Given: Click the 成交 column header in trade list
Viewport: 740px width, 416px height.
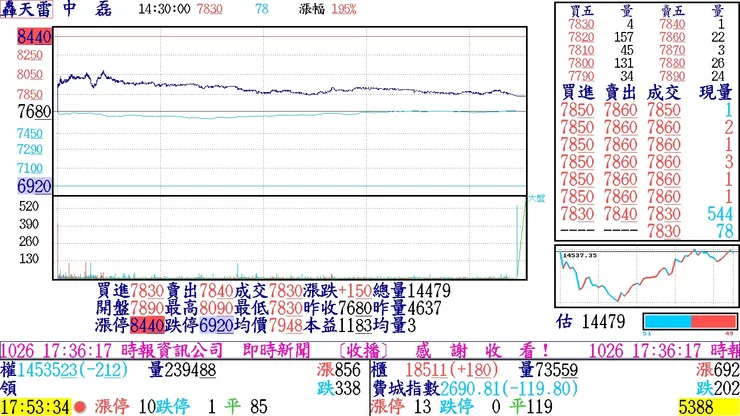Looking at the screenshot, I should (664, 93).
